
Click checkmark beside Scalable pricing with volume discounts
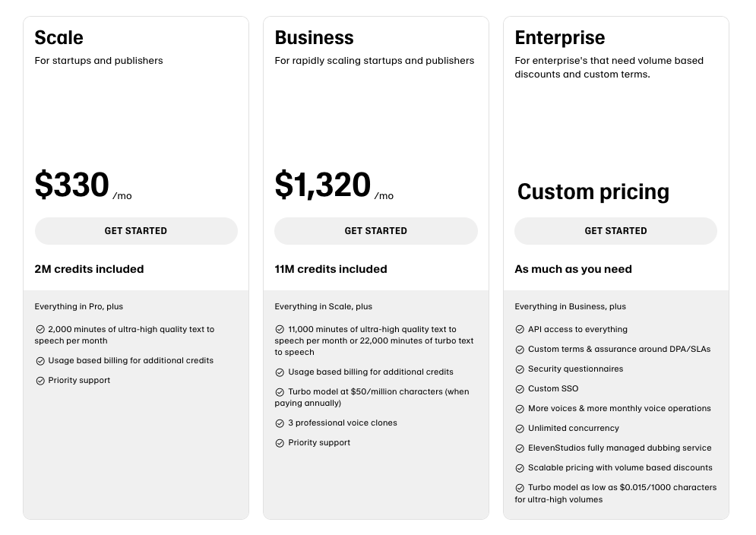pos(520,468)
